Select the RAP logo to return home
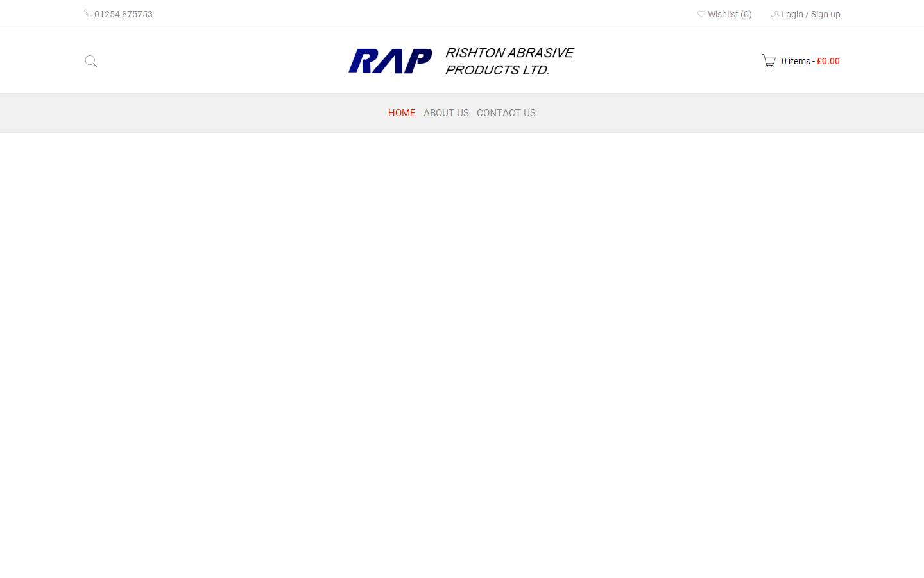 click(x=390, y=61)
